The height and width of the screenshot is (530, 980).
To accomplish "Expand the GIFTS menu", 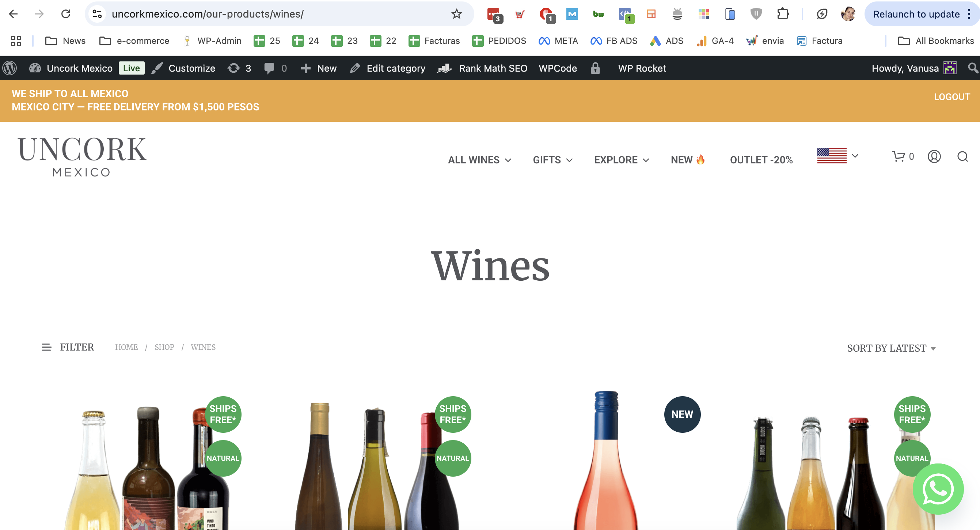I will click(x=552, y=160).
